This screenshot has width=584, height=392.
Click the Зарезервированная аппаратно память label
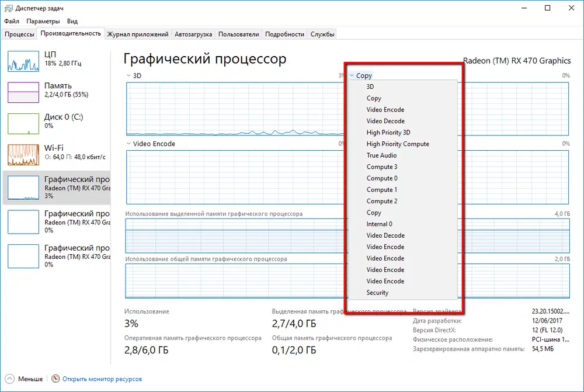coord(468,349)
